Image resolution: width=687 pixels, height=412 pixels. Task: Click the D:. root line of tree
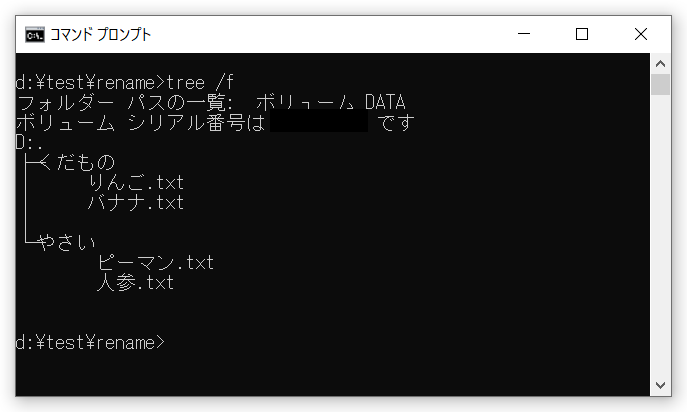pyautogui.click(x=29, y=143)
